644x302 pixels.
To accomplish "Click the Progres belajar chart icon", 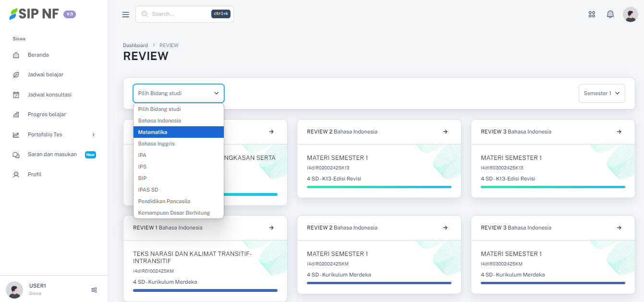I will [x=16, y=115].
